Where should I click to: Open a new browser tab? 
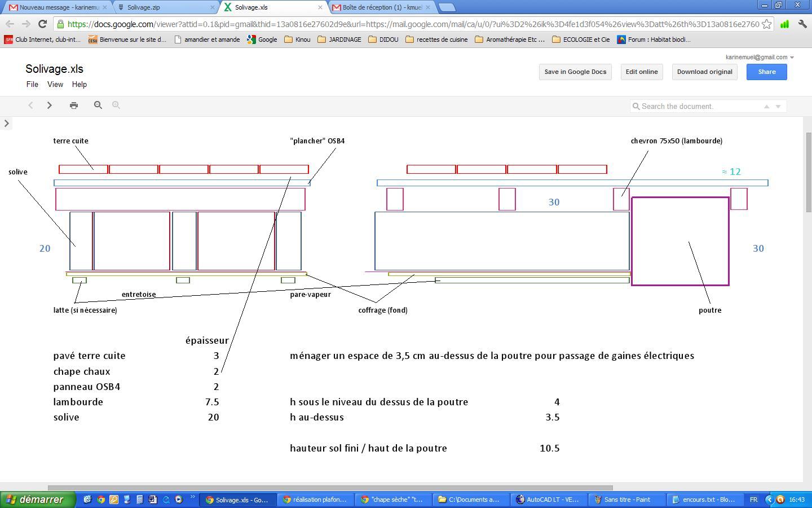447,7
